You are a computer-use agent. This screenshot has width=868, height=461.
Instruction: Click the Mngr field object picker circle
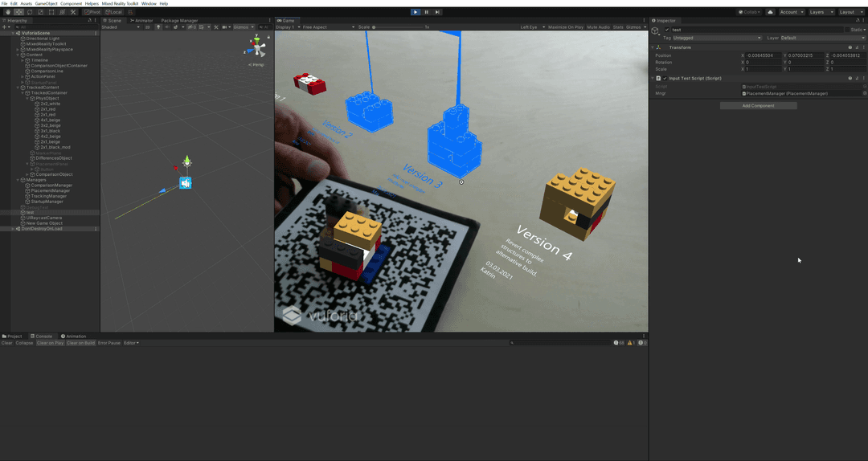[864, 93]
